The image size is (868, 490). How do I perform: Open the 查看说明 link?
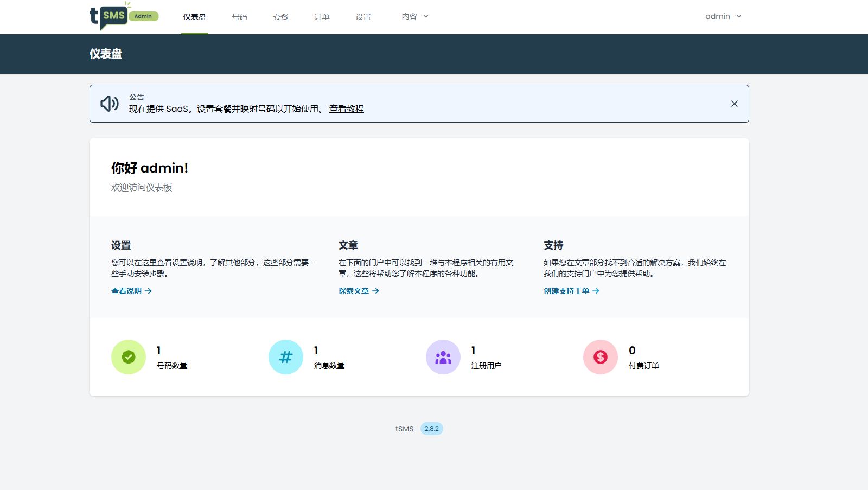pos(131,291)
